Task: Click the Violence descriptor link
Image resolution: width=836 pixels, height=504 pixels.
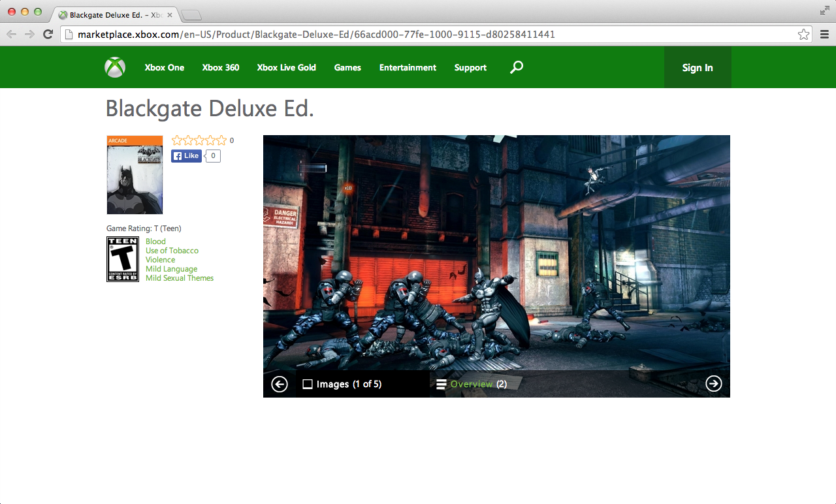Action: 160,260
